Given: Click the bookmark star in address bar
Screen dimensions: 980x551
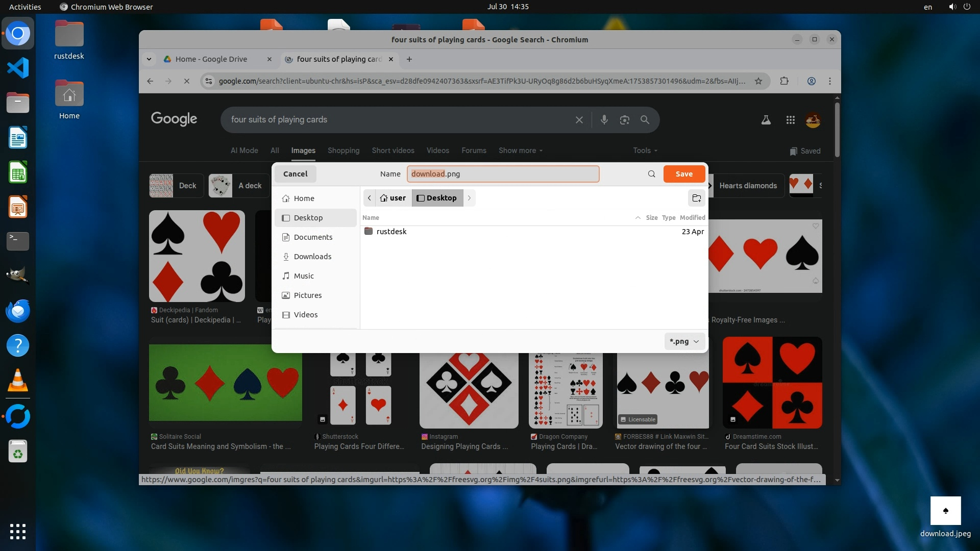Looking at the screenshot, I should [x=758, y=81].
